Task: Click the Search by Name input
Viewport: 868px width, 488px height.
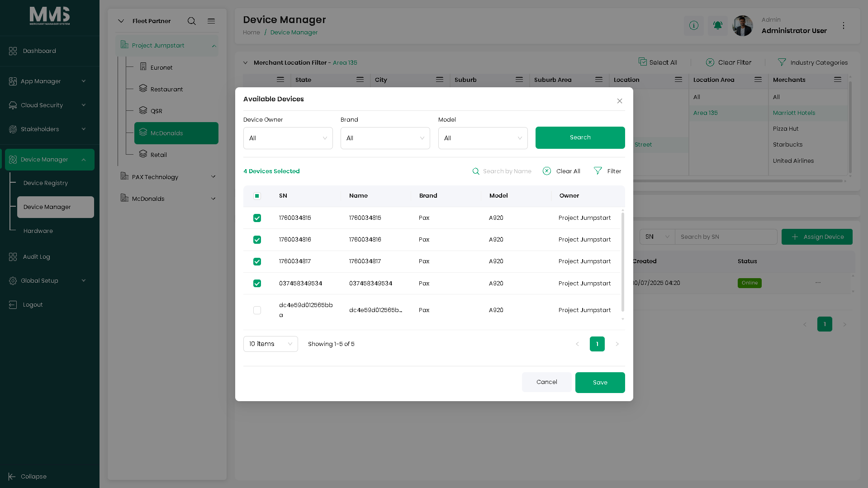Action: (507, 171)
